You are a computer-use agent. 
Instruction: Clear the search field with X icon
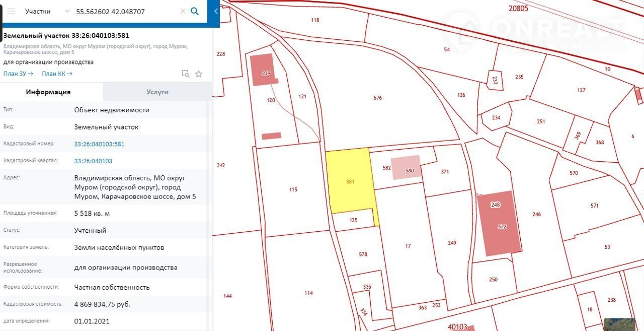pos(183,11)
